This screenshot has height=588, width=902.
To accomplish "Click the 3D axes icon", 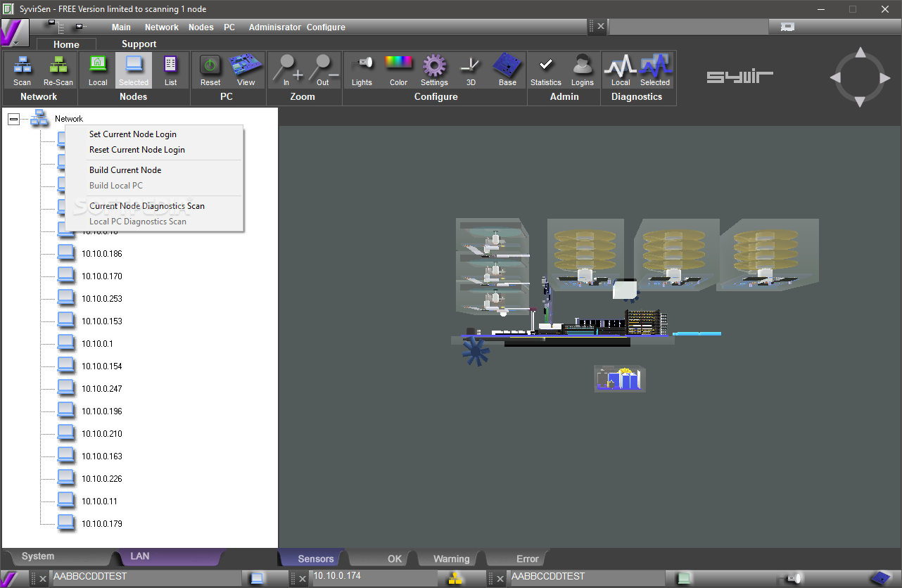I will coord(471,70).
